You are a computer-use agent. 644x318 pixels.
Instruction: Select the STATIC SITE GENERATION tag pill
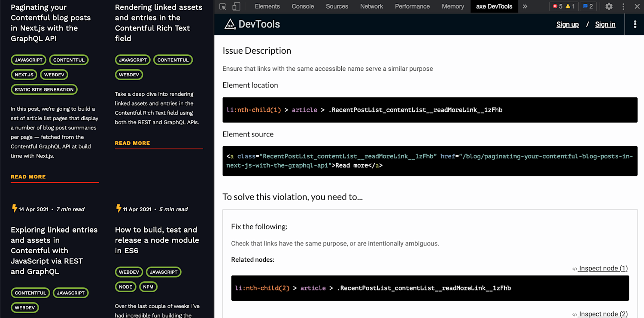pos(44,89)
